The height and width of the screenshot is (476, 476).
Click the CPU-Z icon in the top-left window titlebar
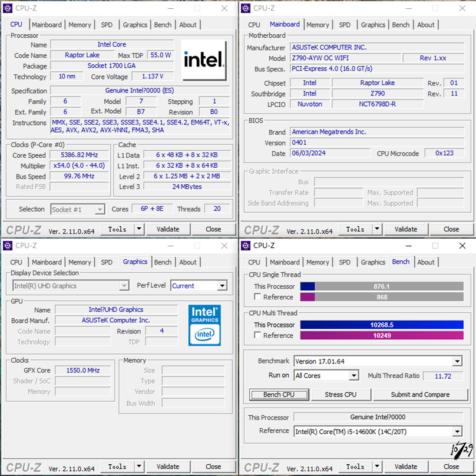click(8, 8)
